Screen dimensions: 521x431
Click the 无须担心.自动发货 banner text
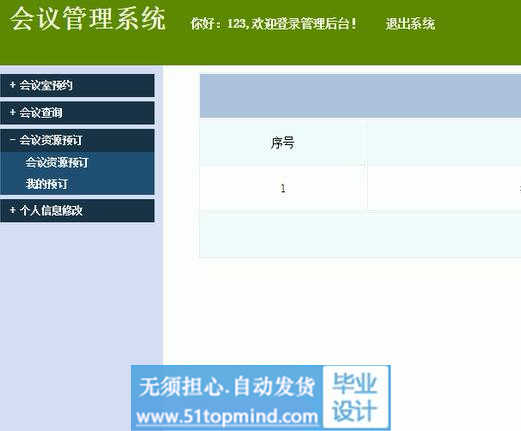pos(227,387)
